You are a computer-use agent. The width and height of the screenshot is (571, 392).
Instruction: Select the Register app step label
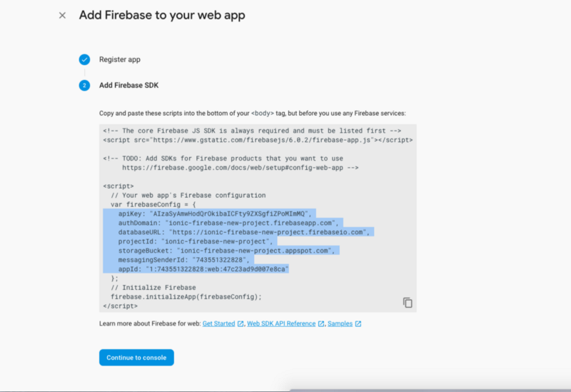pyautogui.click(x=119, y=59)
